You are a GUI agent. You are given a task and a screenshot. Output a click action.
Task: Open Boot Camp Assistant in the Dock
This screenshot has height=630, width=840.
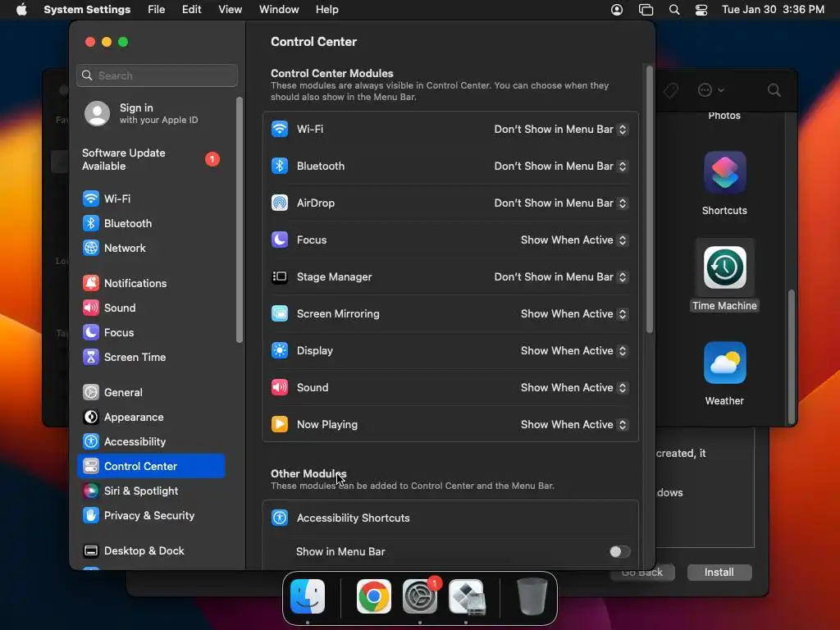pos(467,596)
